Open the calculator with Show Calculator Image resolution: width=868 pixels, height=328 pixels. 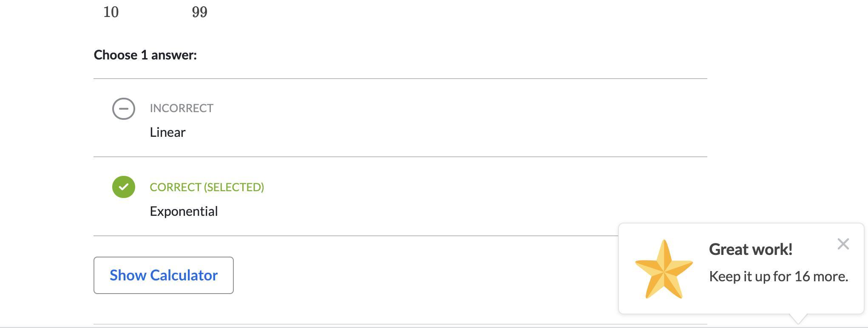click(x=164, y=275)
